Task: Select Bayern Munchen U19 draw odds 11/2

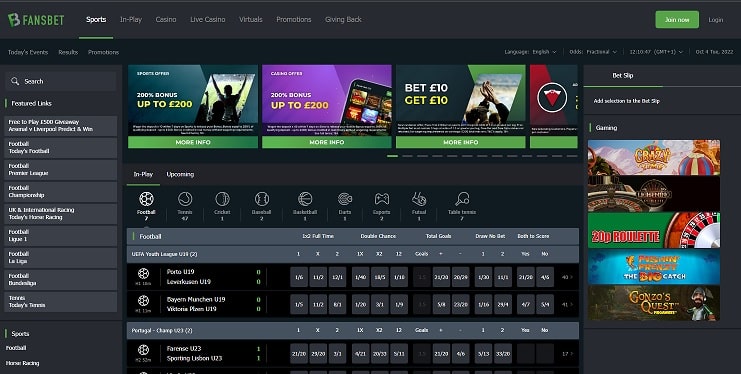Action: (x=318, y=304)
